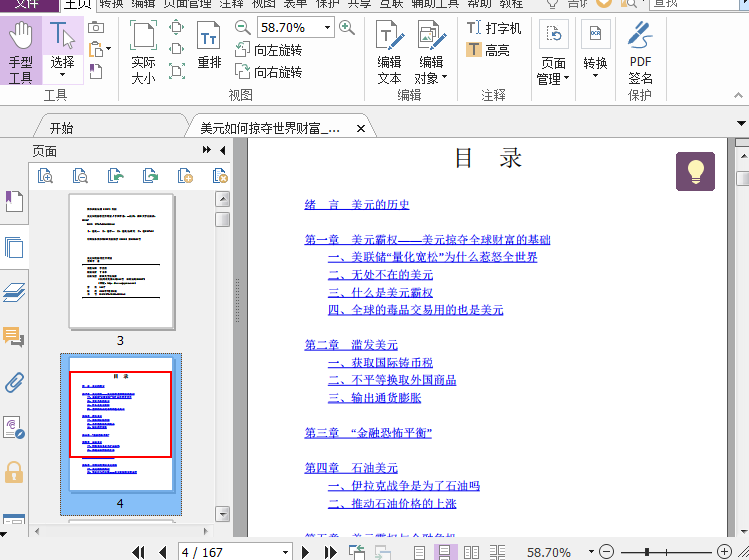Rotate page counterclockwise in Pages panel
The height and width of the screenshot is (560, 749).
click(x=116, y=176)
